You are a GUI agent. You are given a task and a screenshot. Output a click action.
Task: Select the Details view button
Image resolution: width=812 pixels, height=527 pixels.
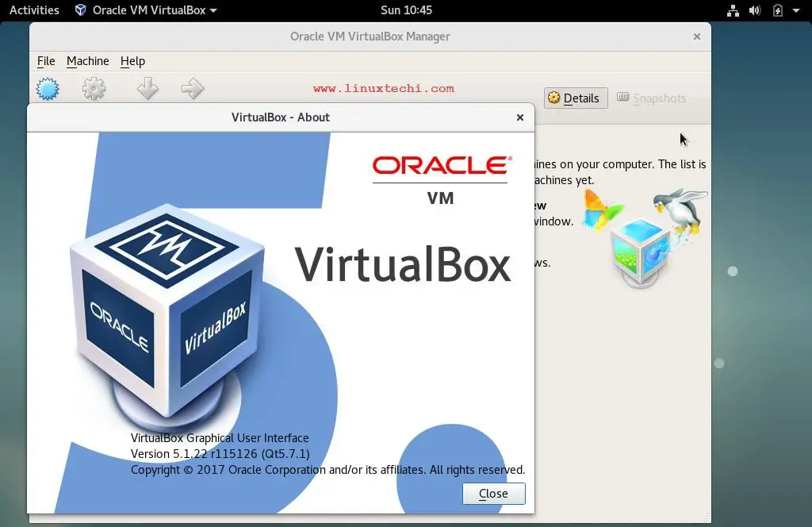(576, 98)
